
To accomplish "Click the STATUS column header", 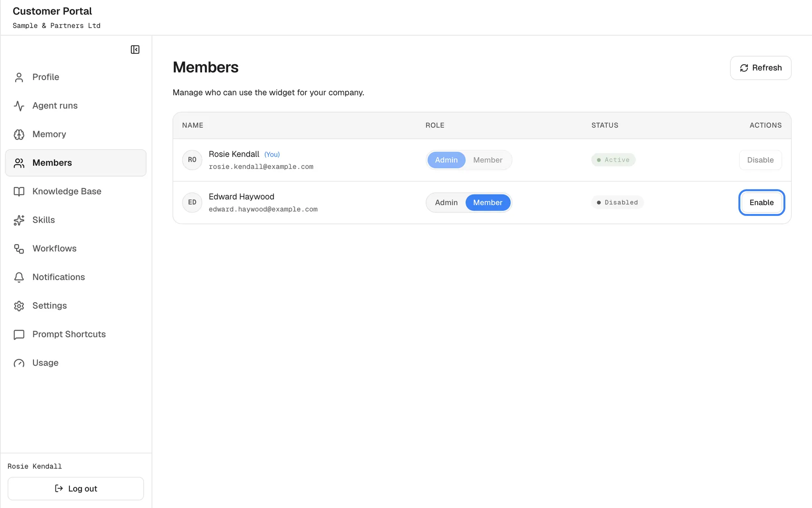I will point(604,125).
